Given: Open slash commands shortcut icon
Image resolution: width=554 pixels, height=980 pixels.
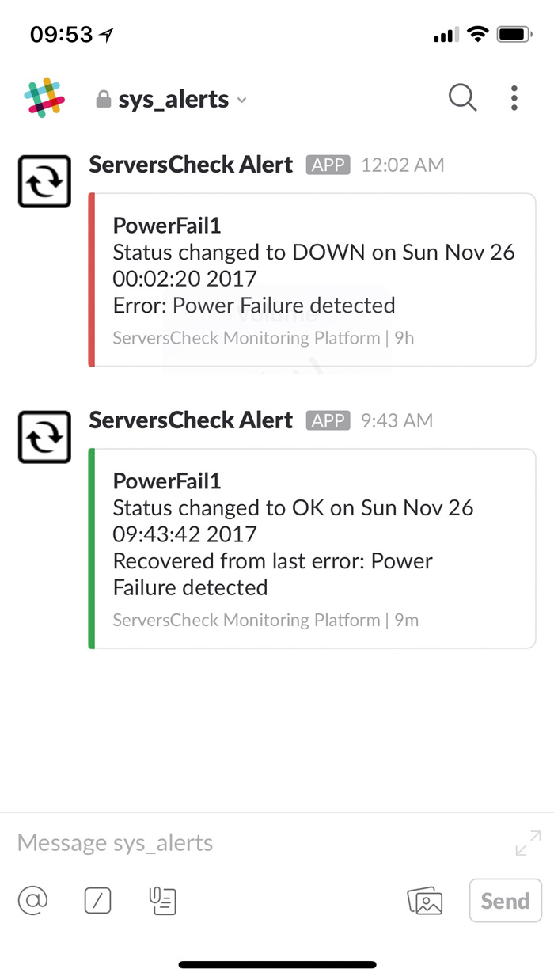Looking at the screenshot, I should click(97, 900).
